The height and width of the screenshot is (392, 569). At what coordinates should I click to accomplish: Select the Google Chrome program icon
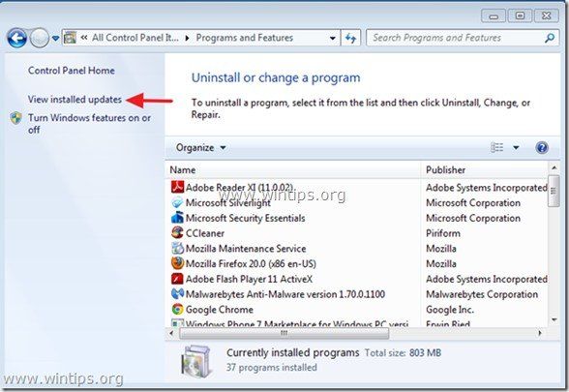177,310
